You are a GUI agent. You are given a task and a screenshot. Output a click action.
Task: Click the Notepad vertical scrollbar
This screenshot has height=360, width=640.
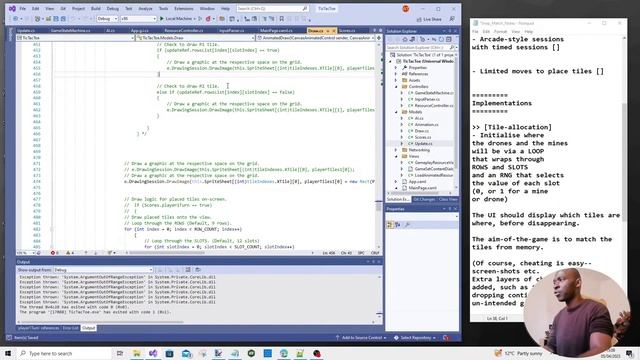point(624,163)
